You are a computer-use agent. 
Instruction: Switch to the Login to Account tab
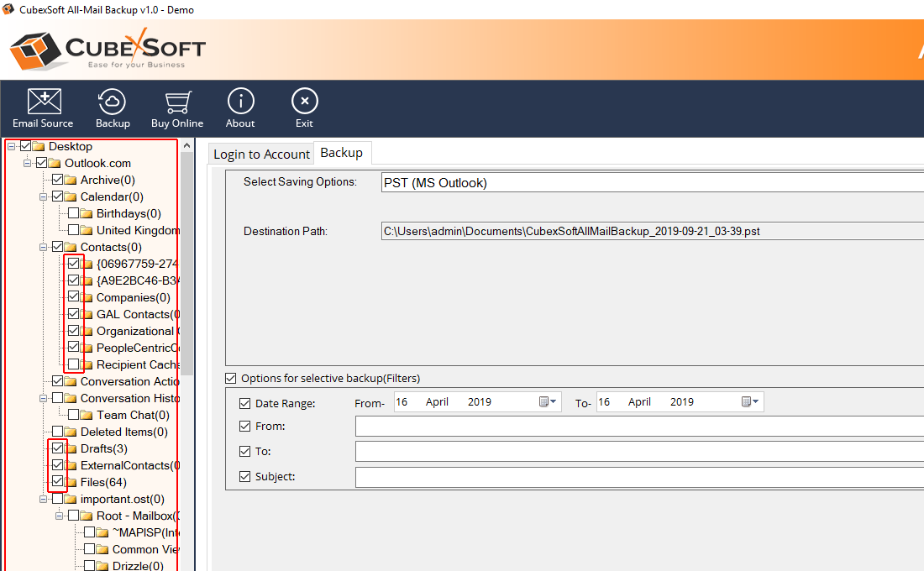click(261, 154)
